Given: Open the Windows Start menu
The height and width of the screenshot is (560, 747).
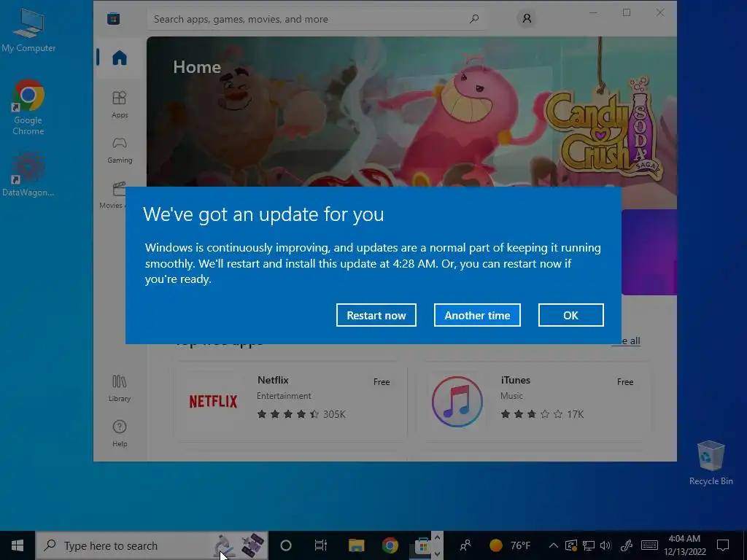Looking at the screenshot, I should click(18, 545).
